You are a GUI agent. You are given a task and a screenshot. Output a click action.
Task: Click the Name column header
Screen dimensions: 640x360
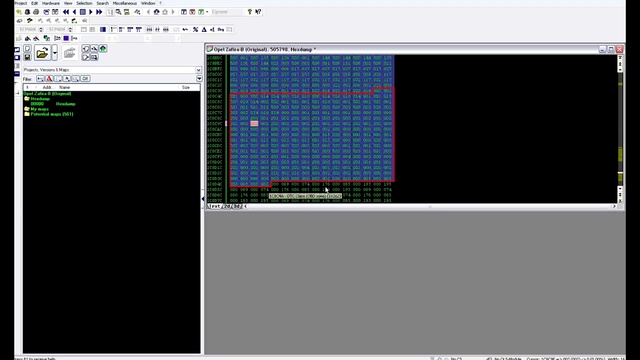coord(64,87)
